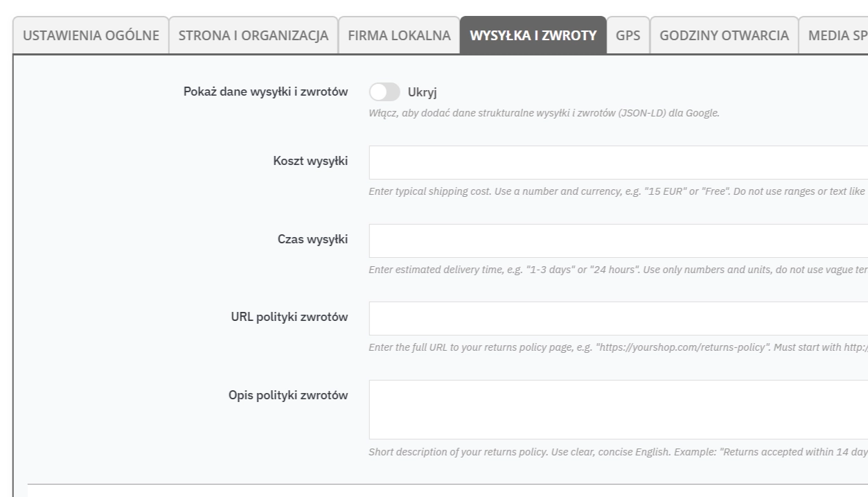Click into the Czas wysyłki field
Screen dimensions: 868x497
(617, 241)
